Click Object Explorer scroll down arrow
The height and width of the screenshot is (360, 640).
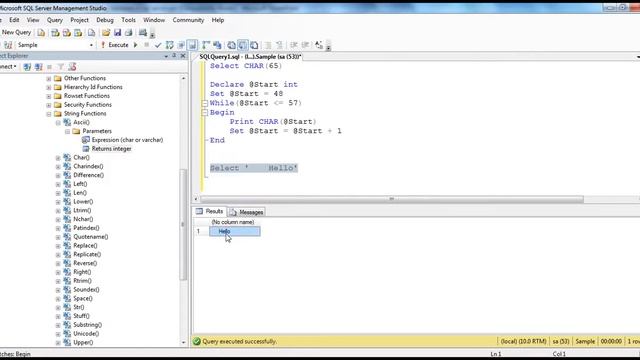click(x=183, y=342)
